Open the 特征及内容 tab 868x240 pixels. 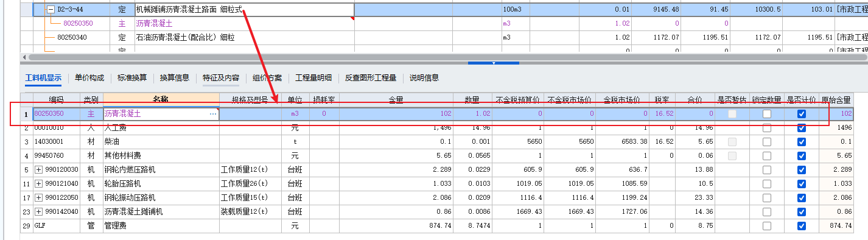221,78
